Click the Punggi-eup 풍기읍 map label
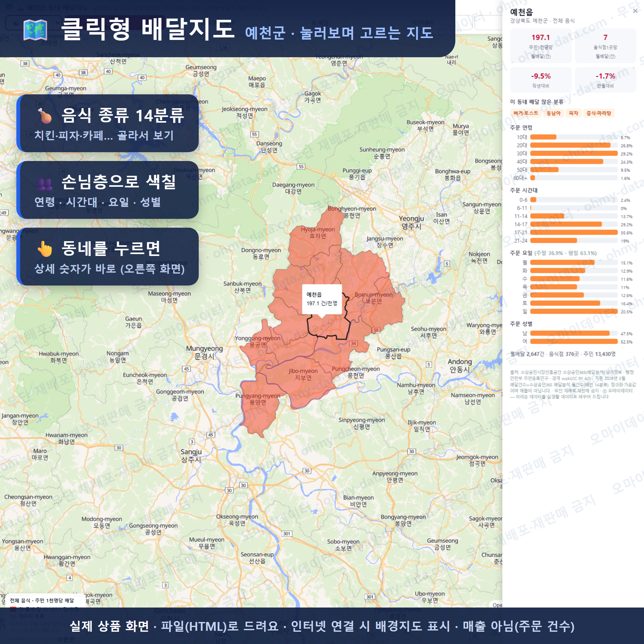Viewport: 644px width, 644px height. [x=357, y=174]
